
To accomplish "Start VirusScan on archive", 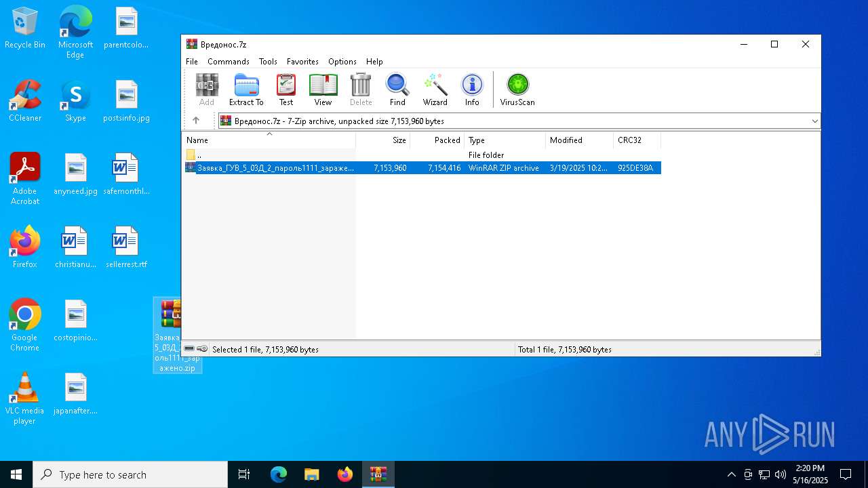I will [x=517, y=90].
